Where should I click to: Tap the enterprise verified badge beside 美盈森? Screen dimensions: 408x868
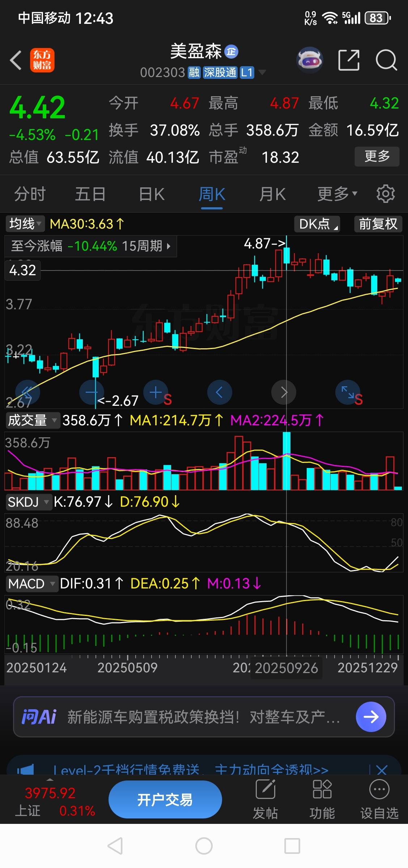231,52
